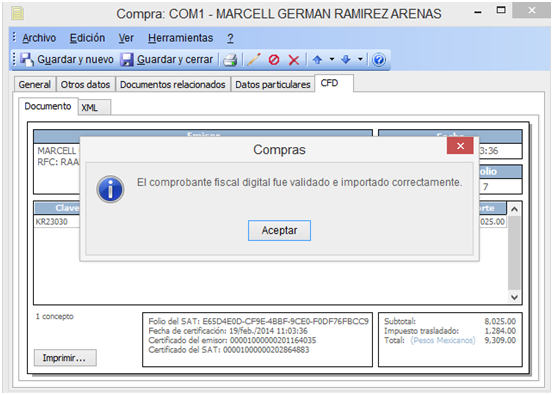Click the Guardar y nuevo save icon
This screenshot has width=553, height=395.
point(27,60)
